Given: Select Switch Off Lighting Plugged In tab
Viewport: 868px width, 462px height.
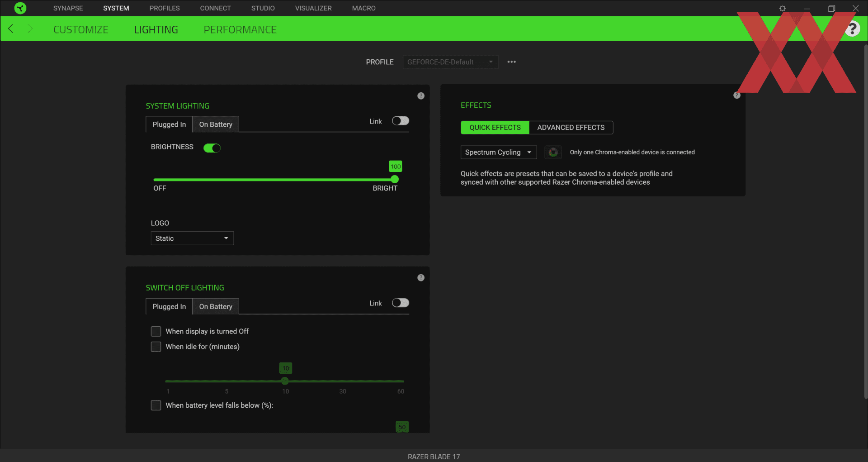Looking at the screenshot, I should (169, 306).
